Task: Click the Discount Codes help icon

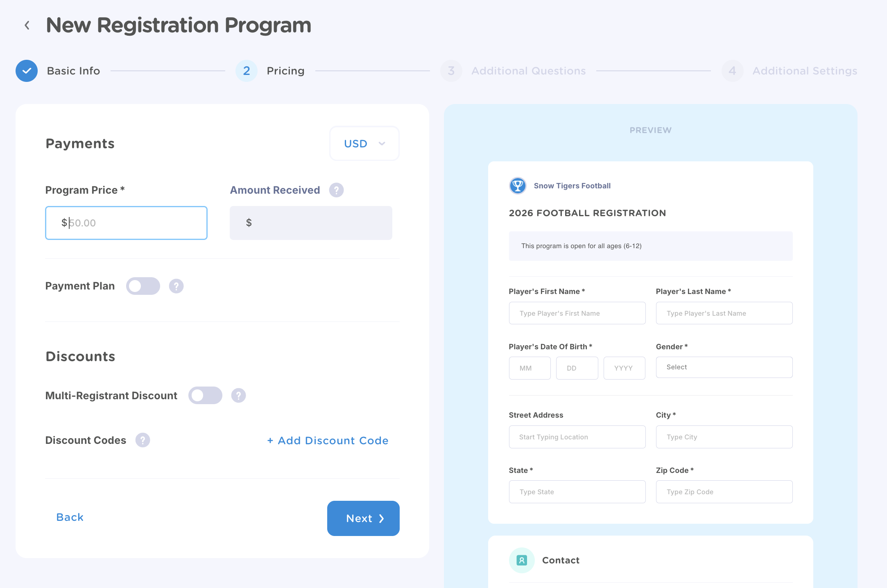Action: (143, 440)
